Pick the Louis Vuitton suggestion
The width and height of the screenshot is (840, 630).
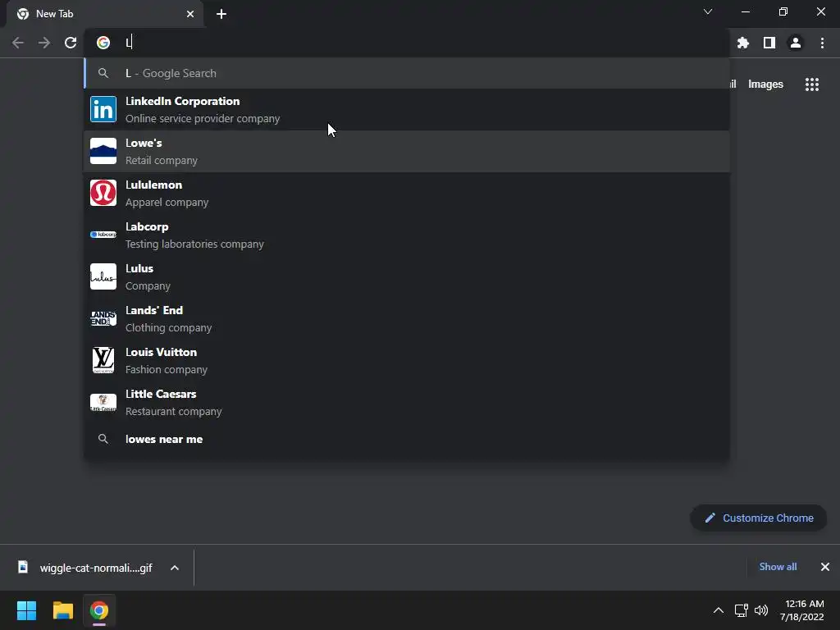point(407,360)
